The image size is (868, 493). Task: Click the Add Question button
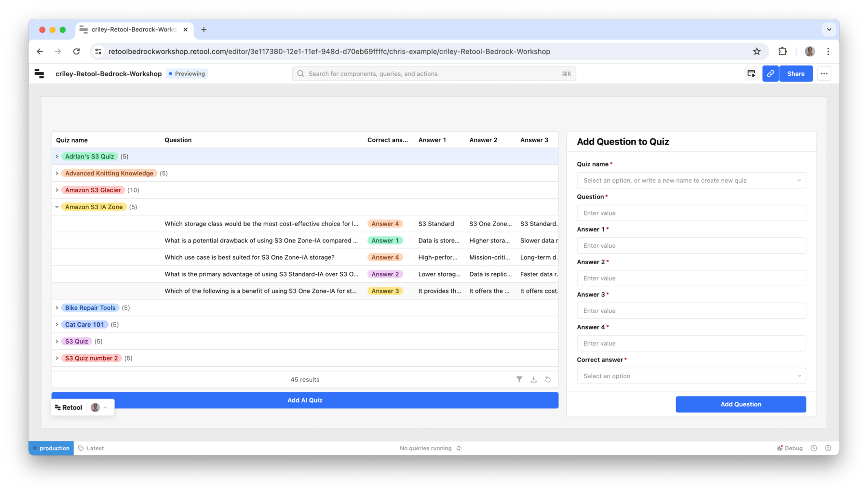[x=741, y=404]
